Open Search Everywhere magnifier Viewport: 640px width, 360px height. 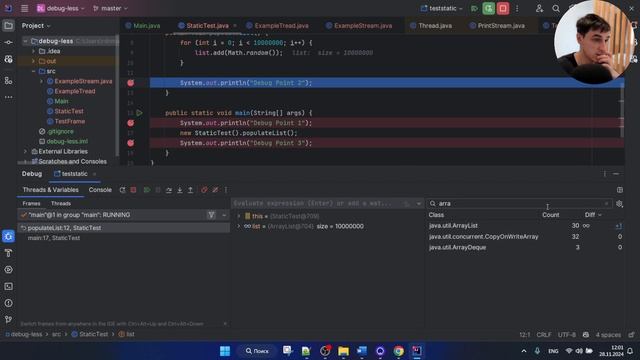click(x=556, y=8)
